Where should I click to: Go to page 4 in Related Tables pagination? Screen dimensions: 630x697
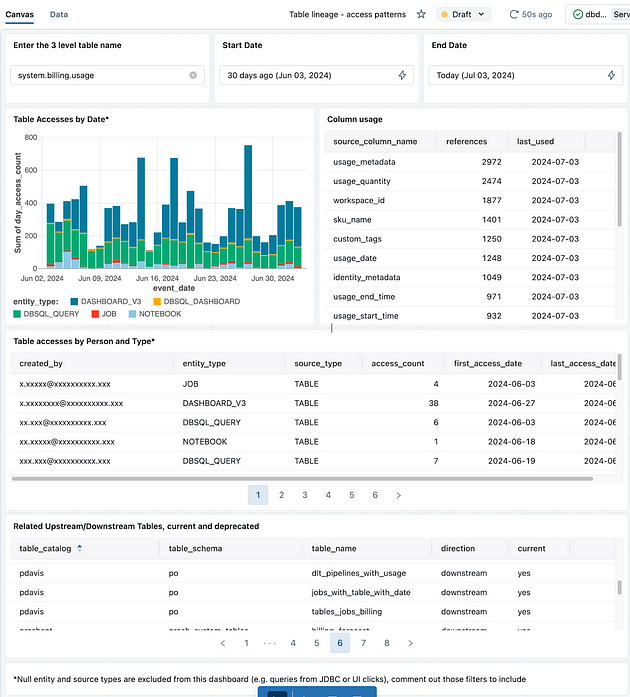[x=293, y=643]
